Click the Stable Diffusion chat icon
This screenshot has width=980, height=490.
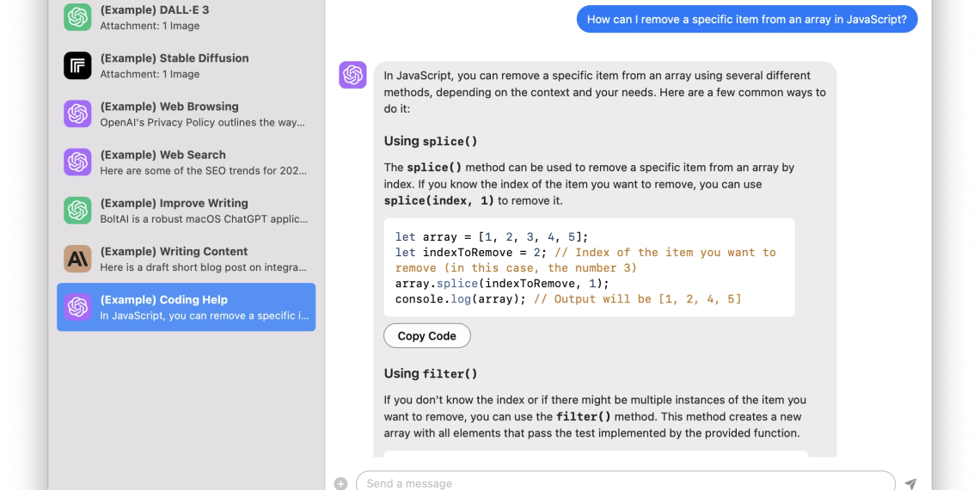(77, 65)
